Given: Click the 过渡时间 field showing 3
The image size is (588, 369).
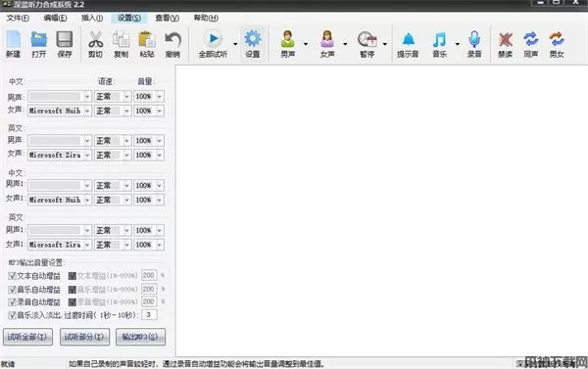Looking at the screenshot, I should pyautogui.click(x=149, y=315).
